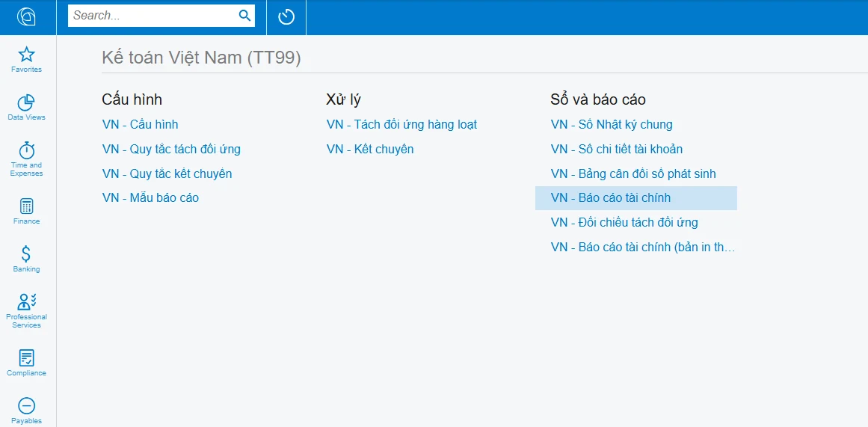Open VN - Sổ Nhật ký chung

tap(612, 125)
